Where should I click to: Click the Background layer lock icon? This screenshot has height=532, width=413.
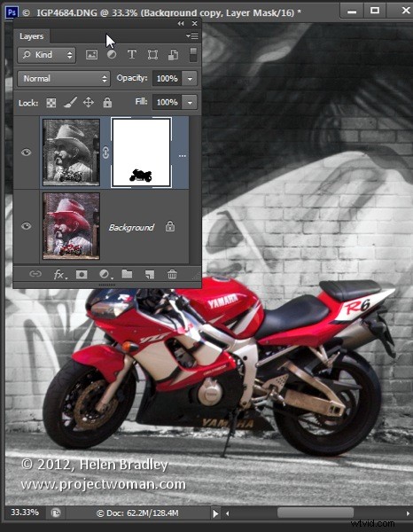pos(170,226)
